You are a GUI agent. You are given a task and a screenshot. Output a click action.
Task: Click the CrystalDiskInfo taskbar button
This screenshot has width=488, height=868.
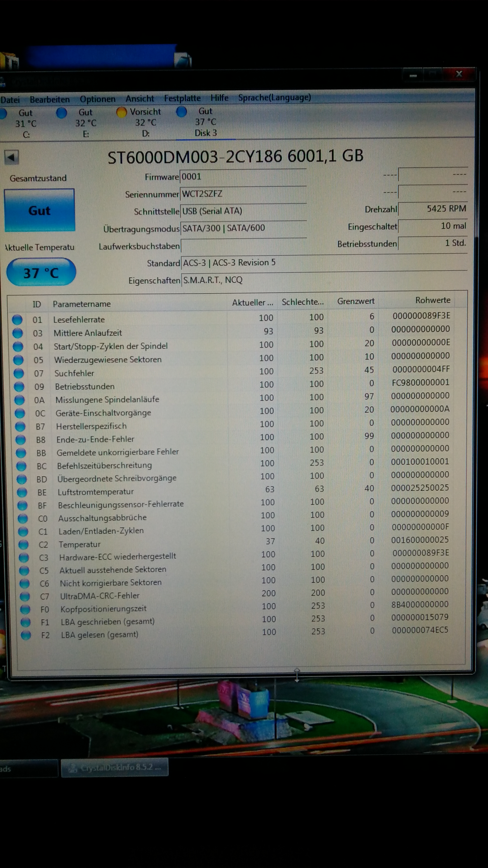pyautogui.click(x=115, y=768)
